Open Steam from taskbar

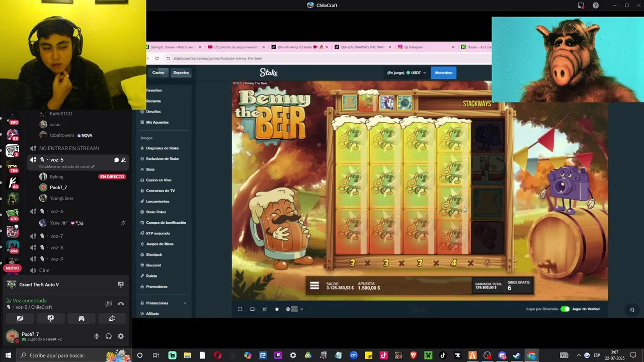click(x=516, y=355)
